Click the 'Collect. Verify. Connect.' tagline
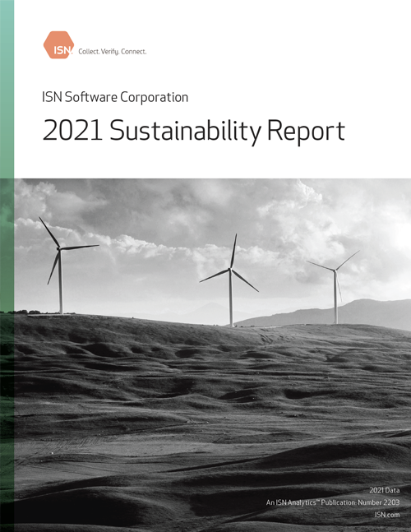Screen dimensions: 411x532 (x=113, y=52)
